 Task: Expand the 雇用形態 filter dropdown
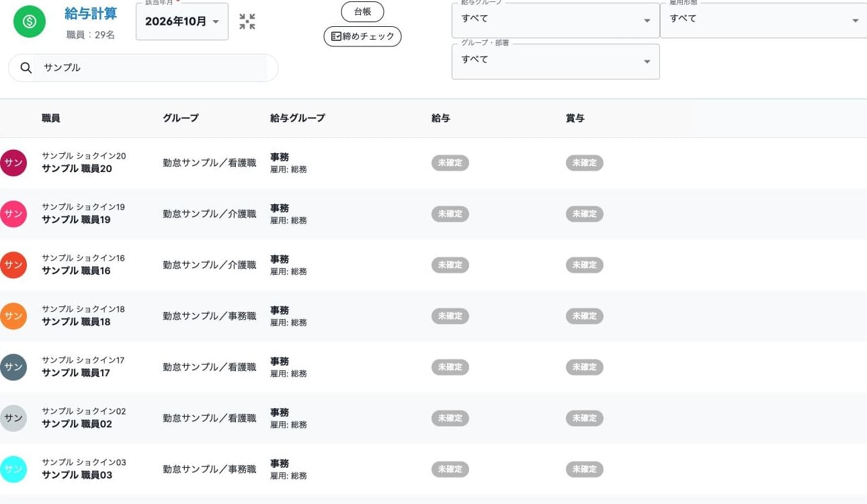763,20
